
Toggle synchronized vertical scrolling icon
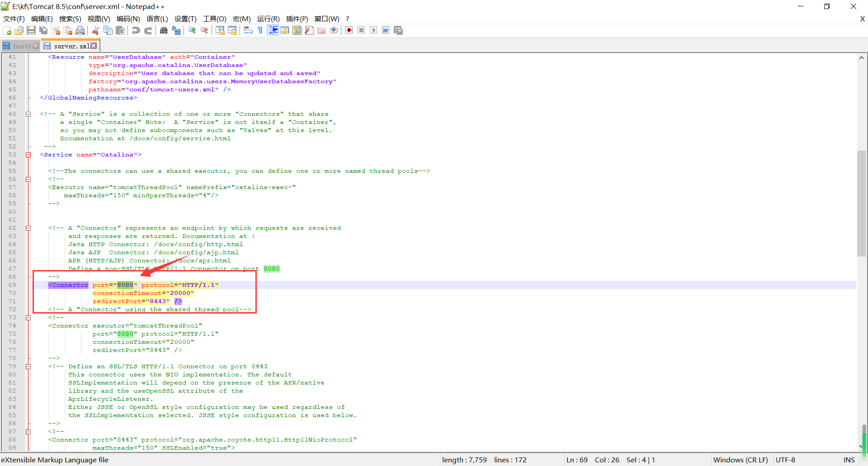tap(220, 30)
